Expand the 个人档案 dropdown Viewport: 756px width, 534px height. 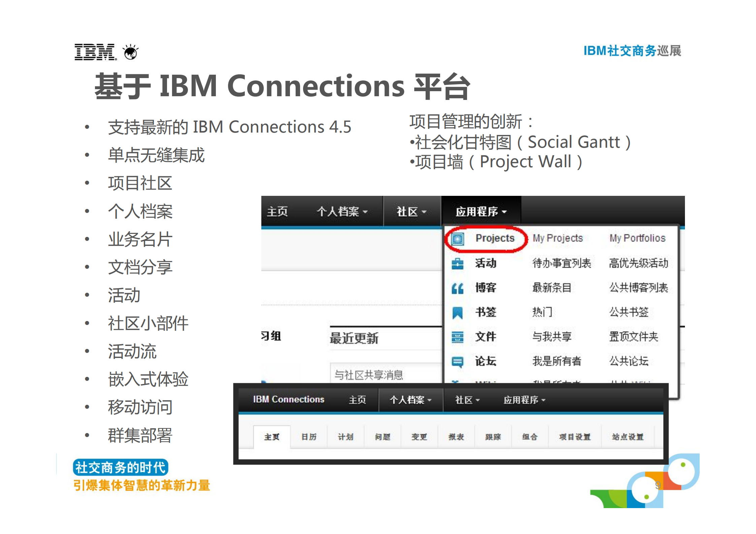click(x=341, y=211)
